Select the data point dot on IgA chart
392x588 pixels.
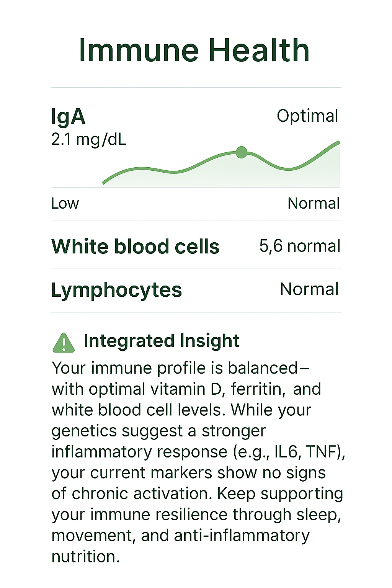point(242,152)
